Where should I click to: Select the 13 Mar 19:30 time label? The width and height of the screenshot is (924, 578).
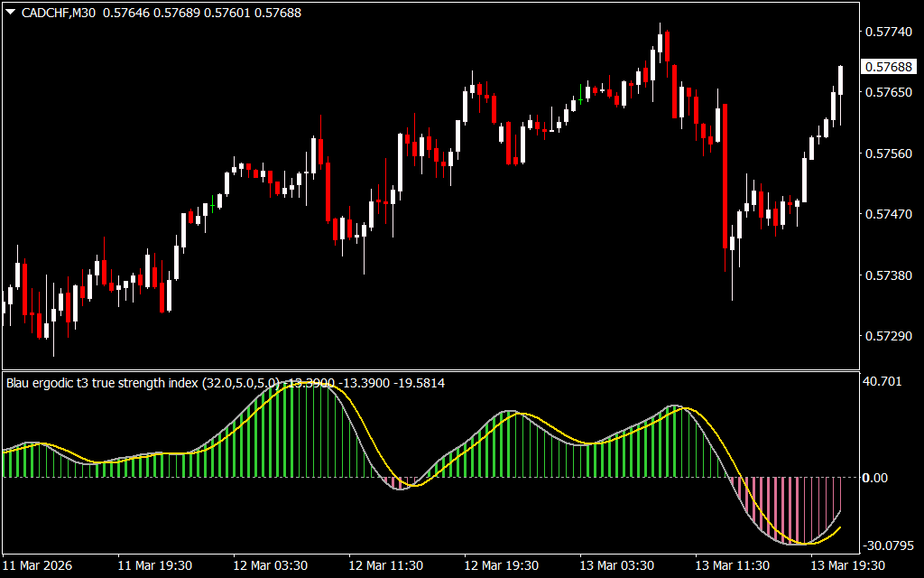[x=848, y=565]
